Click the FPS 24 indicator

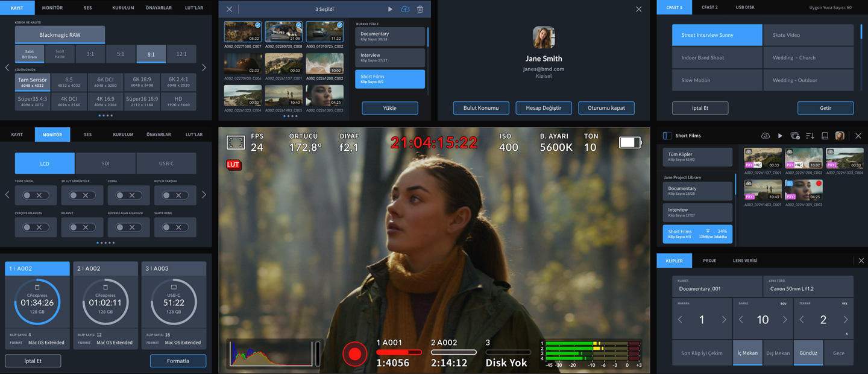257,143
